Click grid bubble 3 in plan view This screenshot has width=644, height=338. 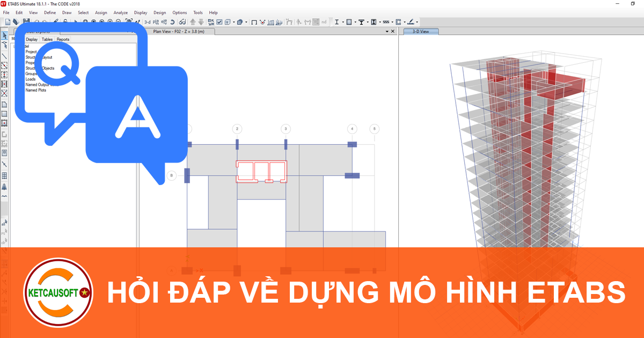tap(286, 129)
